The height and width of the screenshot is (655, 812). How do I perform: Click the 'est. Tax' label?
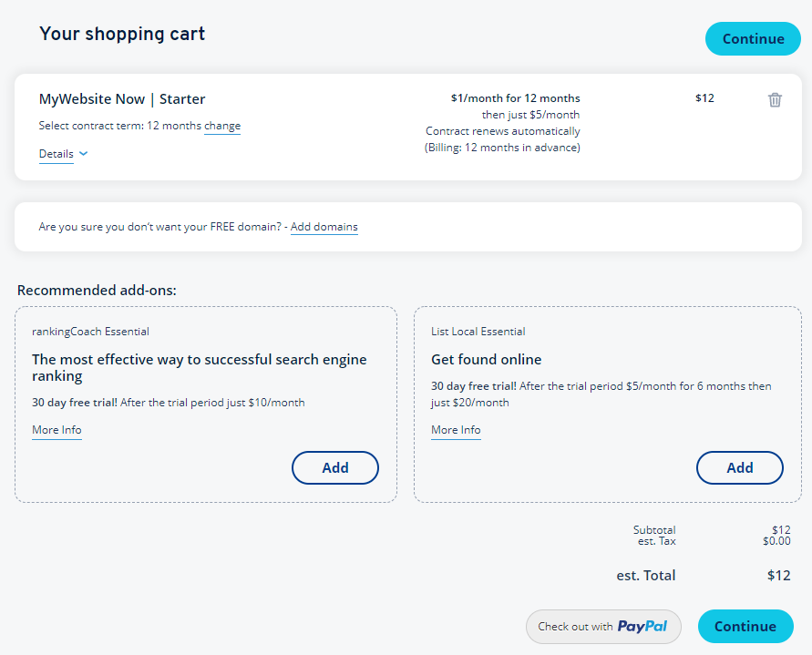pos(657,541)
